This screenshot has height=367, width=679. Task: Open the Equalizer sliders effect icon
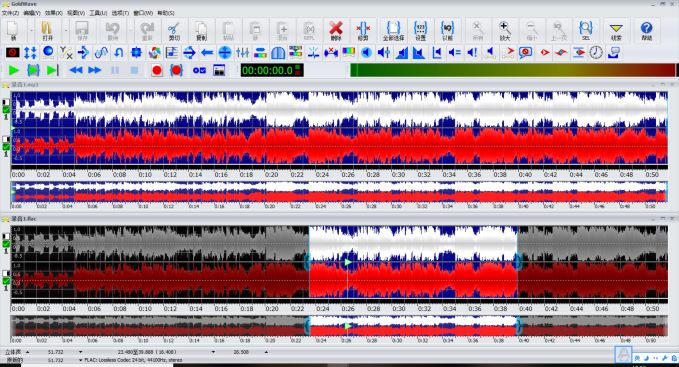[x=242, y=53]
